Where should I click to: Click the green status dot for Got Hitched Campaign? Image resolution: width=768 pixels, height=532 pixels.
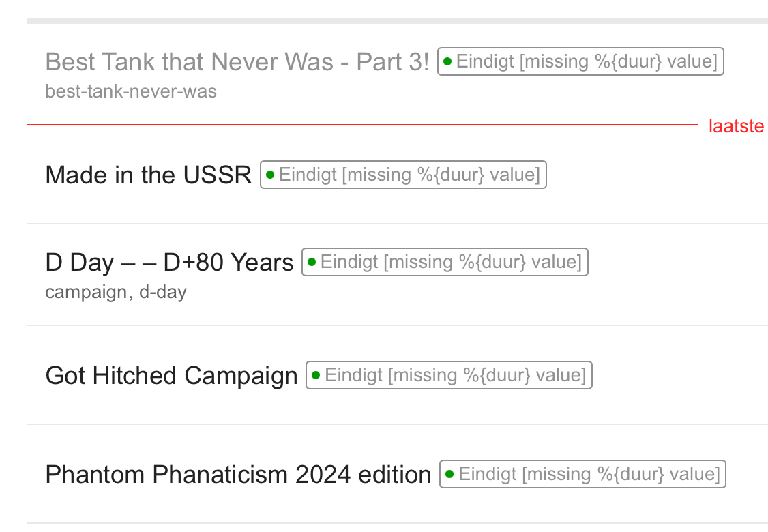point(316,376)
